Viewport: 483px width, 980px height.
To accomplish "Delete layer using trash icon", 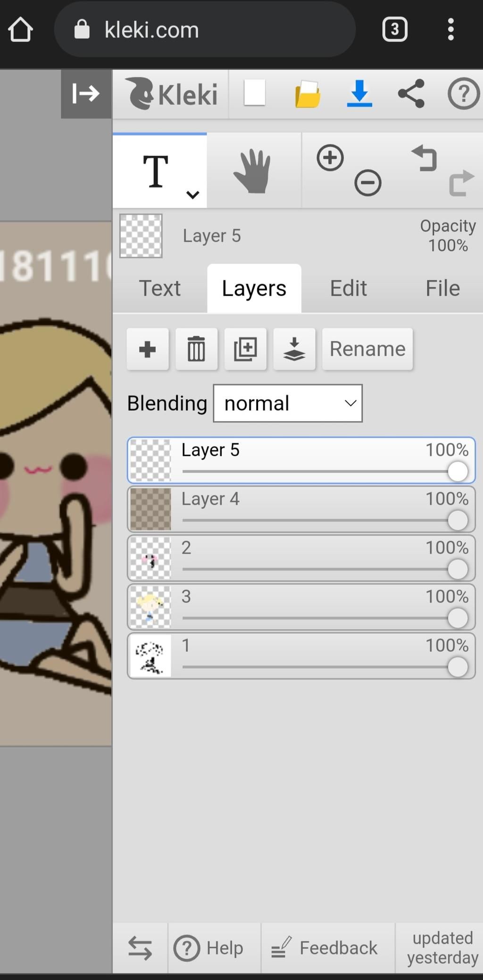I will coord(196,349).
